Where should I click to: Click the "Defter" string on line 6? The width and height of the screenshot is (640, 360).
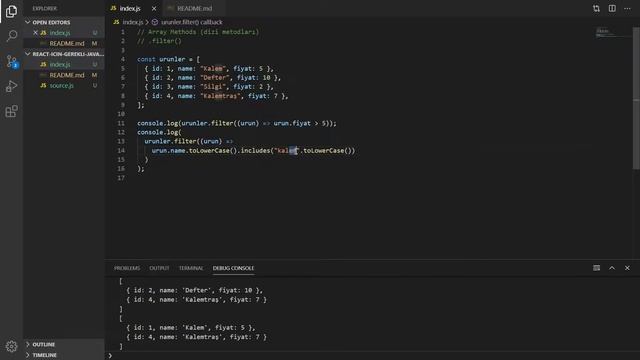pos(215,78)
